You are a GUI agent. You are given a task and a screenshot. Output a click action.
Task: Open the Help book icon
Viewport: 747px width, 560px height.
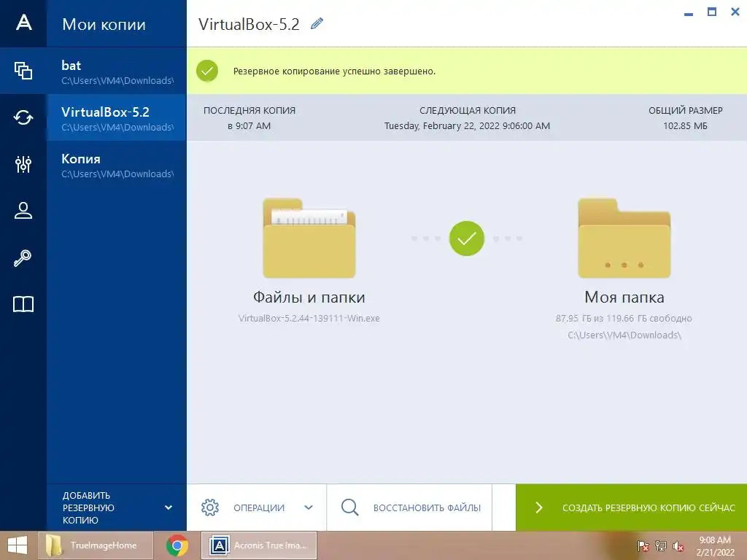pos(23,304)
